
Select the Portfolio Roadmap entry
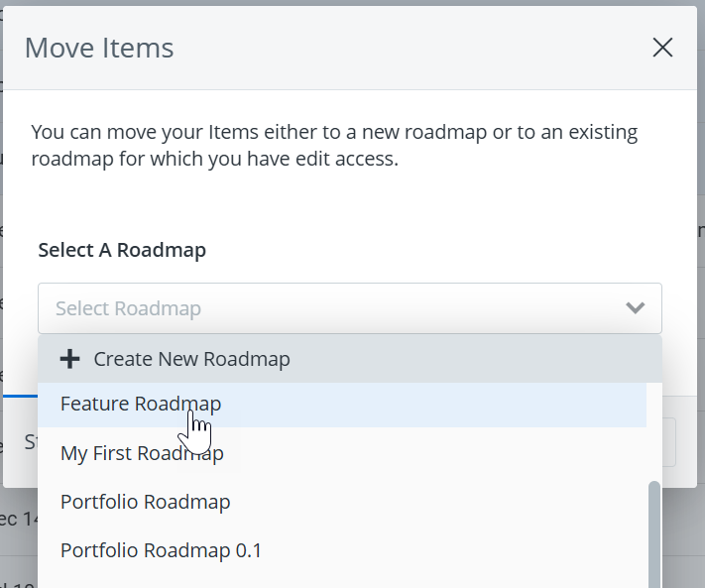145,502
